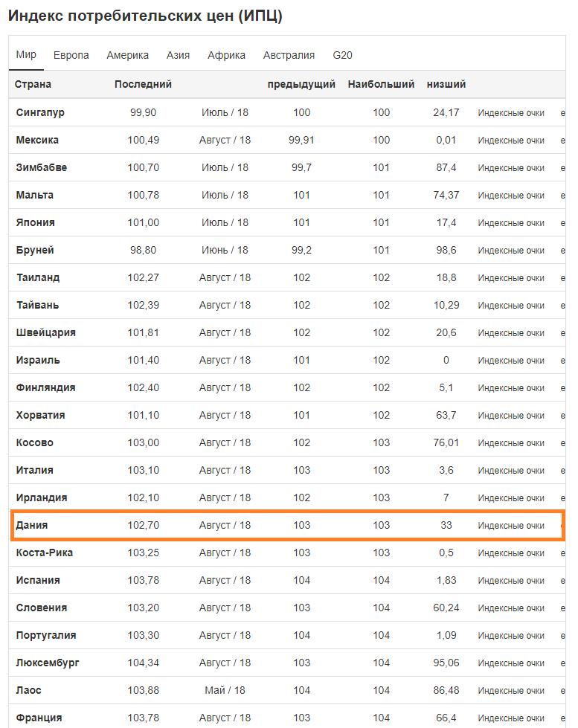
Task: Switch to the Европа tab
Action: point(71,55)
